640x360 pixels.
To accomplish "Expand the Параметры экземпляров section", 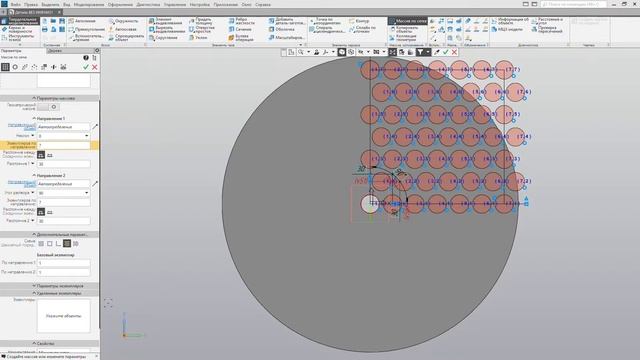I will (34, 286).
